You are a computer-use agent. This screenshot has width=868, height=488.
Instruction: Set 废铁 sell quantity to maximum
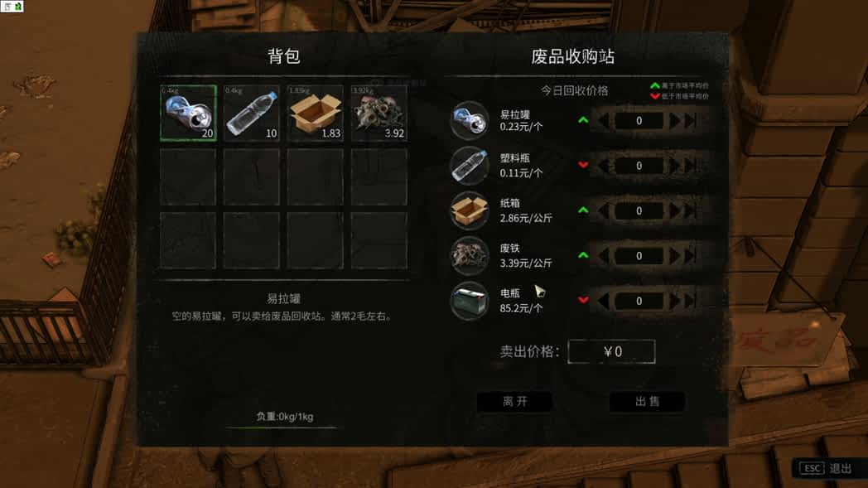[x=690, y=255]
